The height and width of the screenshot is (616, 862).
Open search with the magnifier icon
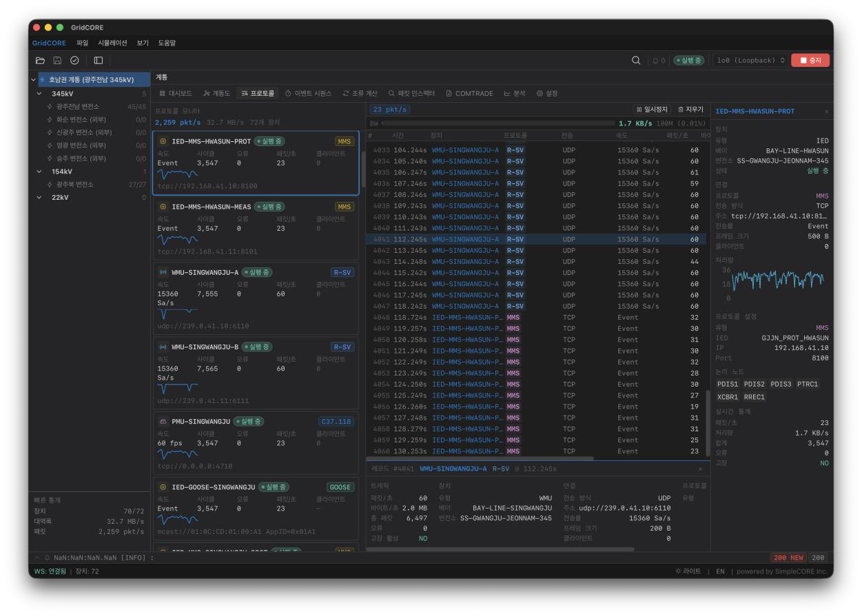(x=636, y=61)
